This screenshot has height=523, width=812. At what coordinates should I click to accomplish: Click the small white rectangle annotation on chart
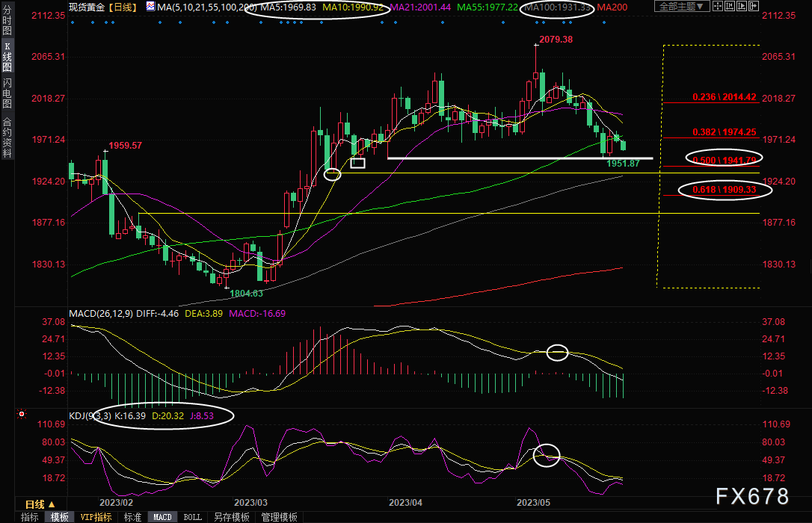(x=357, y=163)
